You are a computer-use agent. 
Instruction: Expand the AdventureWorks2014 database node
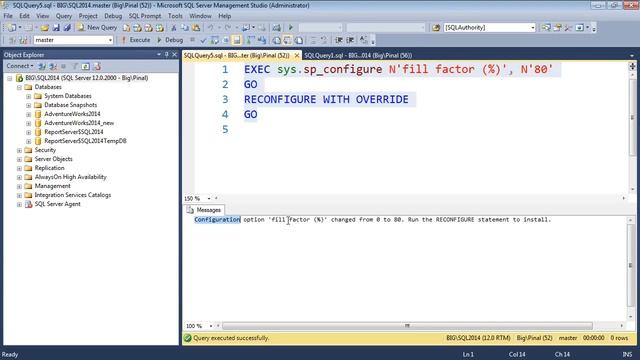point(29,114)
